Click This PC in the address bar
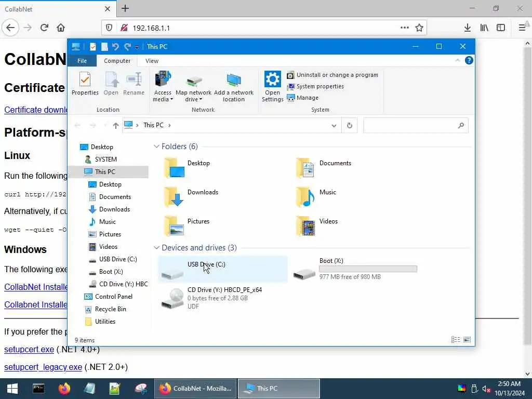Viewport: 532px width, 399px height. click(153, 125)
